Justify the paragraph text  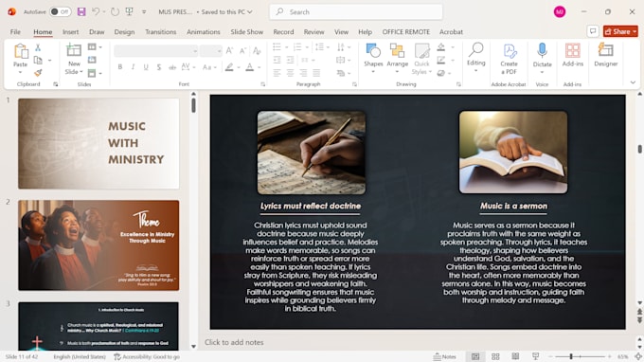[x=316, y=73]
